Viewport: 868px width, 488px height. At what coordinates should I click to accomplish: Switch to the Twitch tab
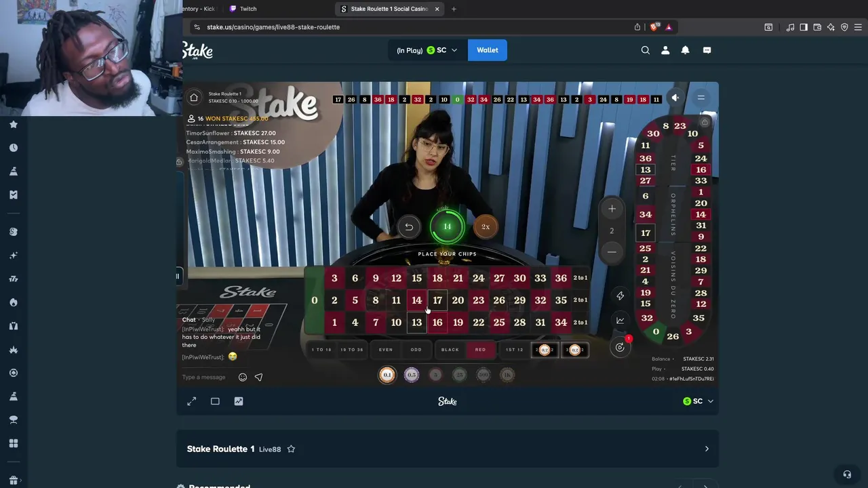(x=248, y=9)
